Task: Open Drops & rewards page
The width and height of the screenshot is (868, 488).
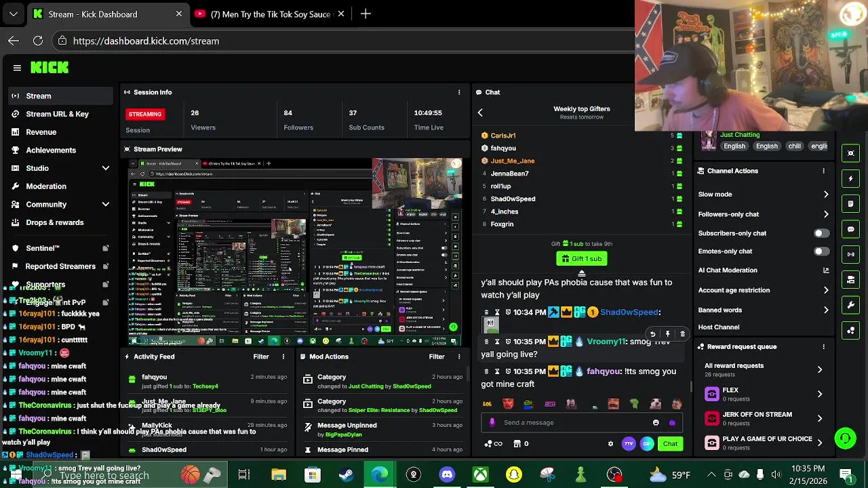Action: coord(61,222)
